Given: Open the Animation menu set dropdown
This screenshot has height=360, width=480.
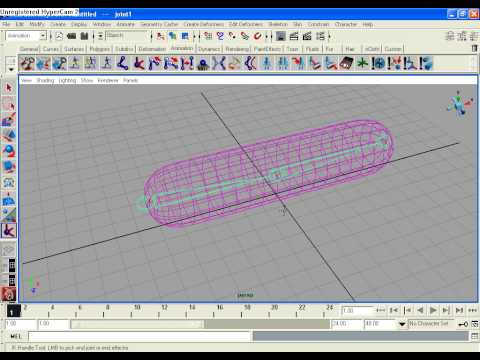Looking at the screenshot, I should point(43,35).
